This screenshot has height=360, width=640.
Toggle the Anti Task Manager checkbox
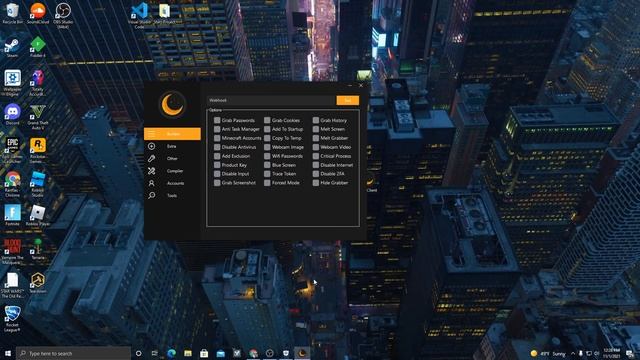coord(217,129)
